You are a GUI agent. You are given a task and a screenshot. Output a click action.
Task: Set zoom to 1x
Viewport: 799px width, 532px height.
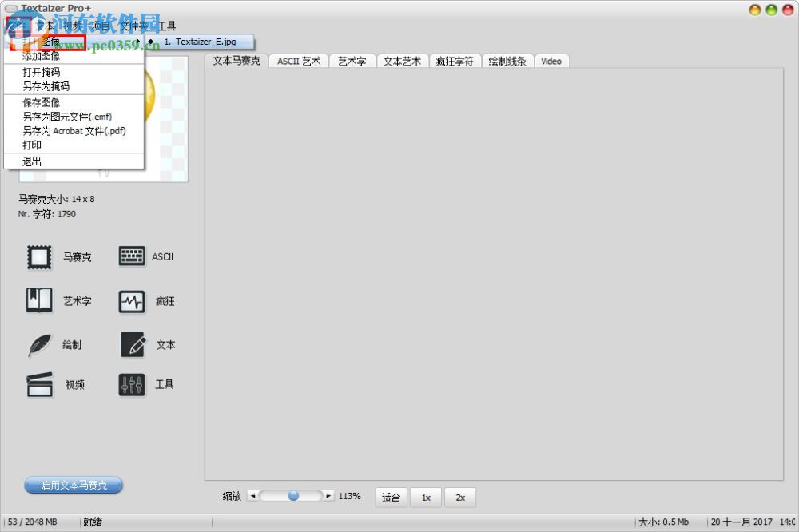(425, 497)
